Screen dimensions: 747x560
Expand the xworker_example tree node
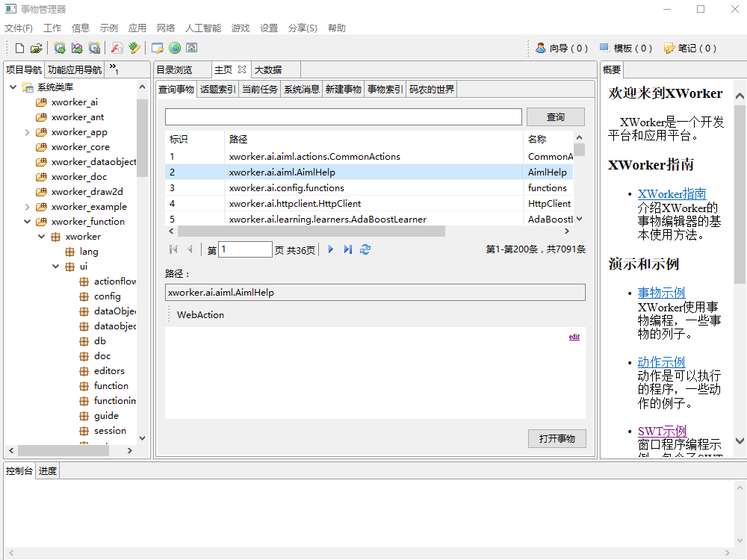(x=27, y=207)
